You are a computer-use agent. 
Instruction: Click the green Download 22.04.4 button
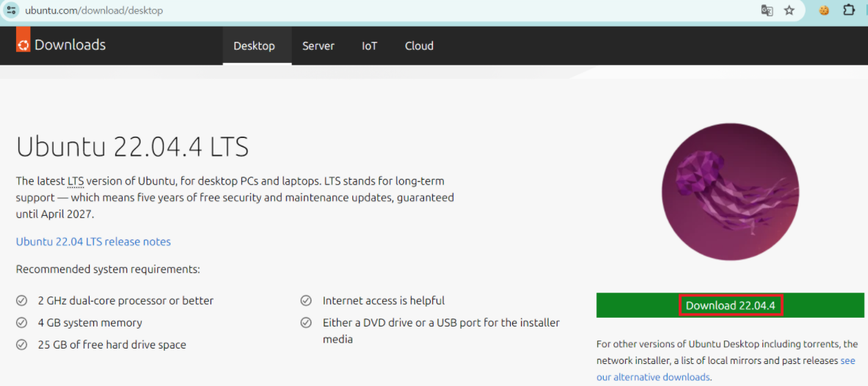click(x=730, y=305)
